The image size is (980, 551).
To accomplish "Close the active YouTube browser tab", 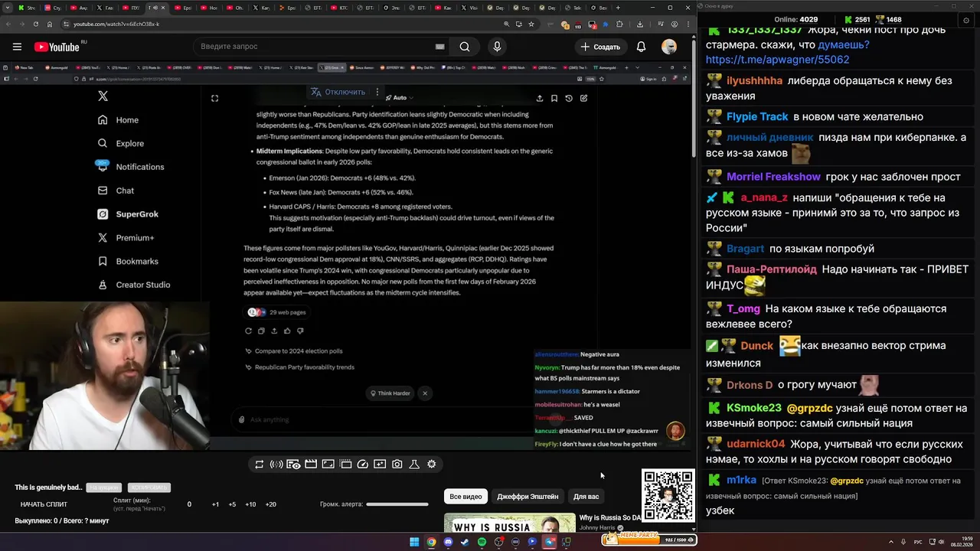I will tap(162, 8).
